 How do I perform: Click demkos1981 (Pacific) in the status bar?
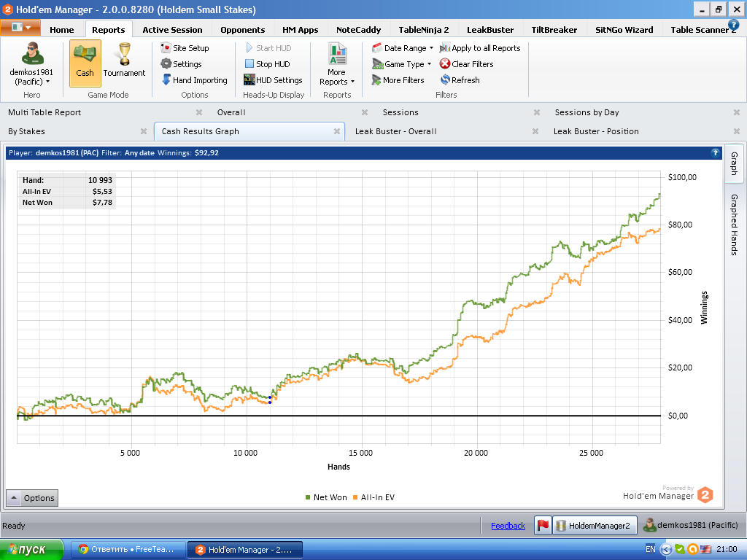tap(690, 525)
